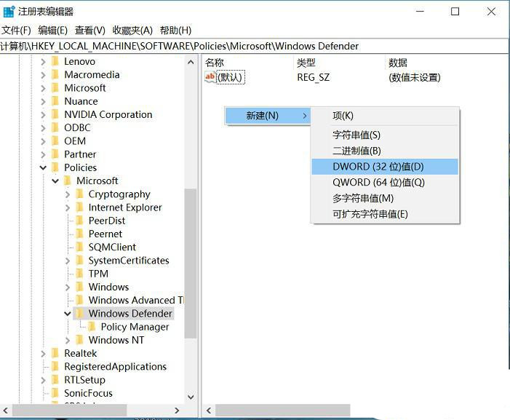Click the Realtek folder icon
Screen dimensions: 510x420
(55, 353)
